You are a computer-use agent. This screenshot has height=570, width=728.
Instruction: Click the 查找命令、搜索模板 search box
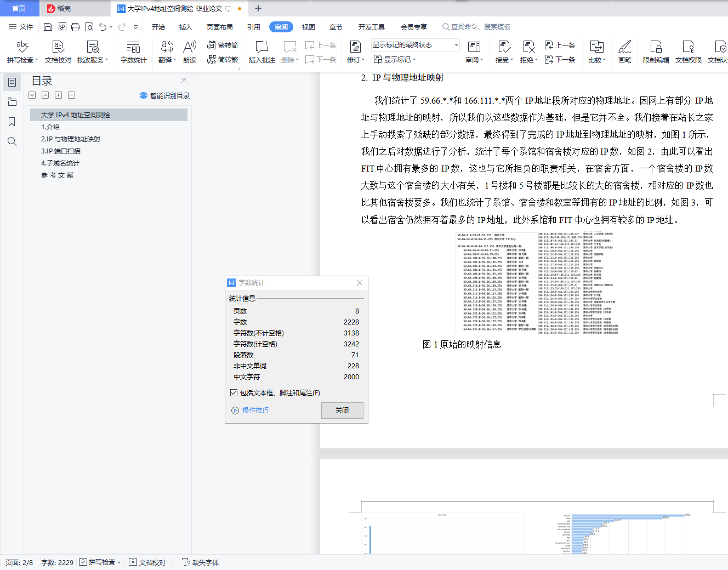pos(476,27)
